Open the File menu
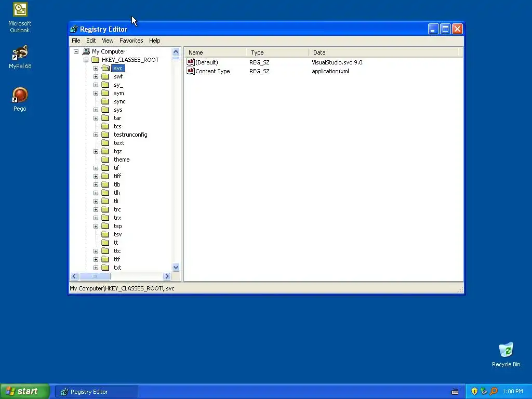Screen dimensions: 532x399 click(76, 41)
